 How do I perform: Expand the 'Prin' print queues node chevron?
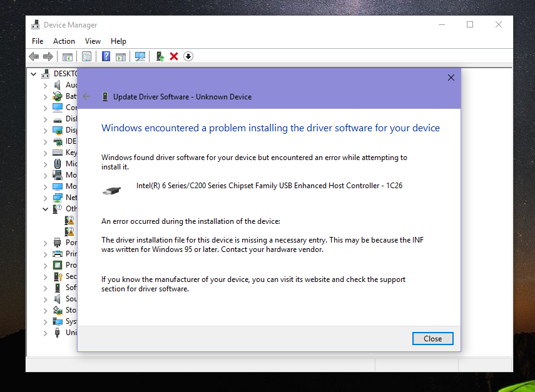[46, 254]
